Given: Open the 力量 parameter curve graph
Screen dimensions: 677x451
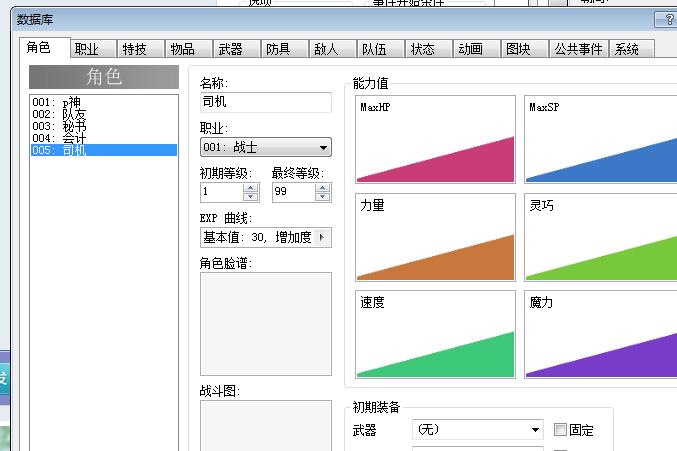Looking at the screenshot, I should tap(435, 237).
